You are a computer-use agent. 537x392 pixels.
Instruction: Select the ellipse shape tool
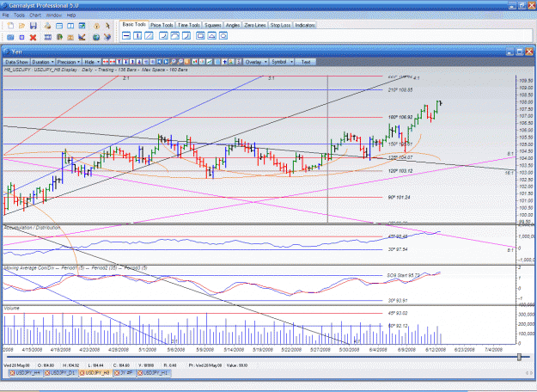pos(223,35)
